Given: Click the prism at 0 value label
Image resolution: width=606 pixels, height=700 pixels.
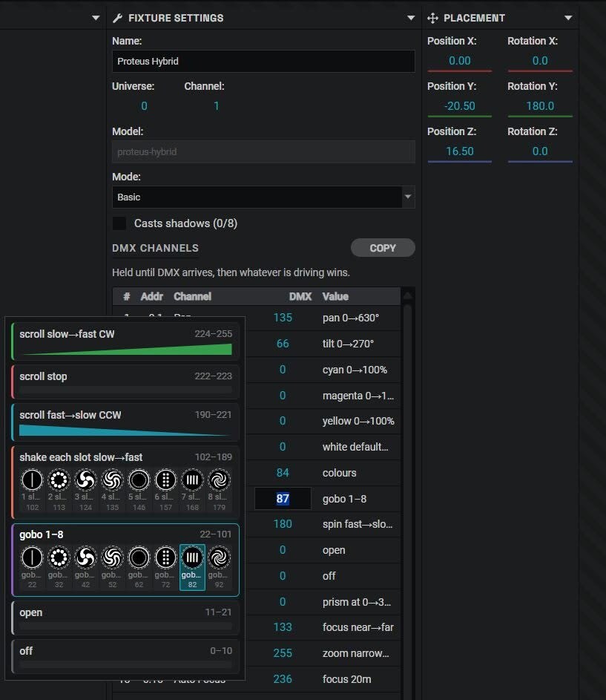Looking at the screenshot, I should click(x=357, y=602).
